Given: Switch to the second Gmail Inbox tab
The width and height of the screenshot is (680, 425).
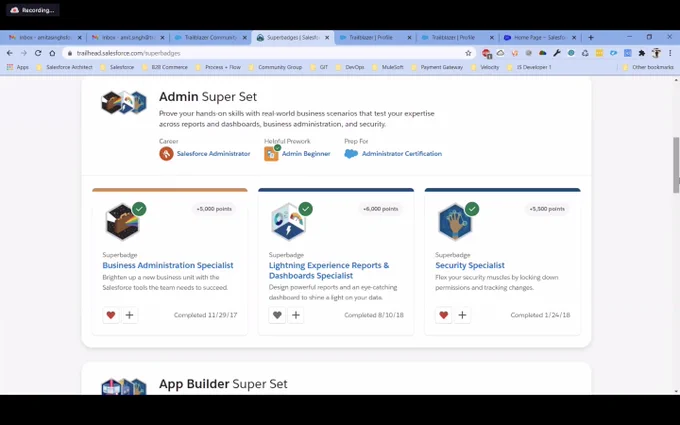Looking at the screenshot, I should click(127, 38).
